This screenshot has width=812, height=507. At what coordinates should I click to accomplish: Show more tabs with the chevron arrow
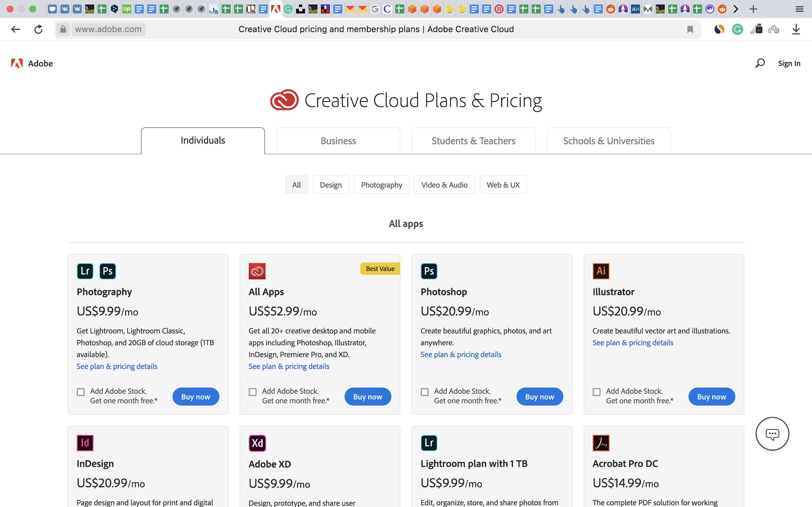(x=736, y=9)
